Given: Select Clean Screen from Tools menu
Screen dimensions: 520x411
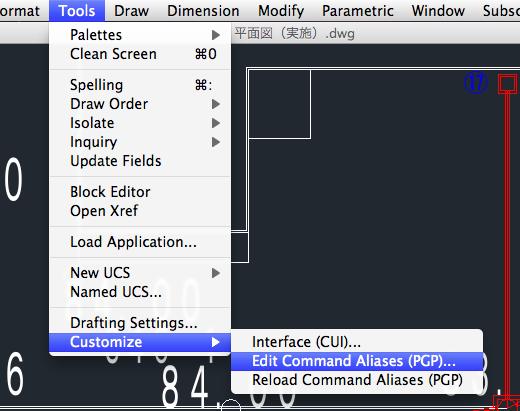Looking at the screenshot, I should 140,54.
